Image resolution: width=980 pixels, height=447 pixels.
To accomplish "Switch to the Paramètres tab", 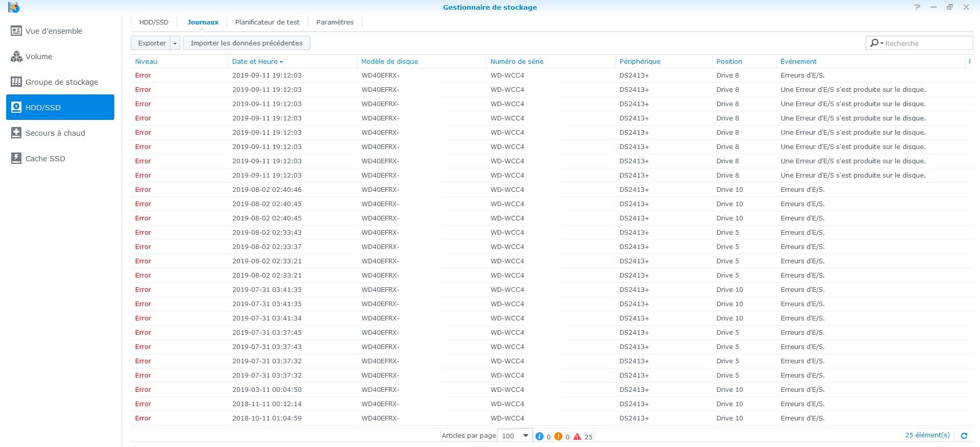I will click(x=335, y=22).
